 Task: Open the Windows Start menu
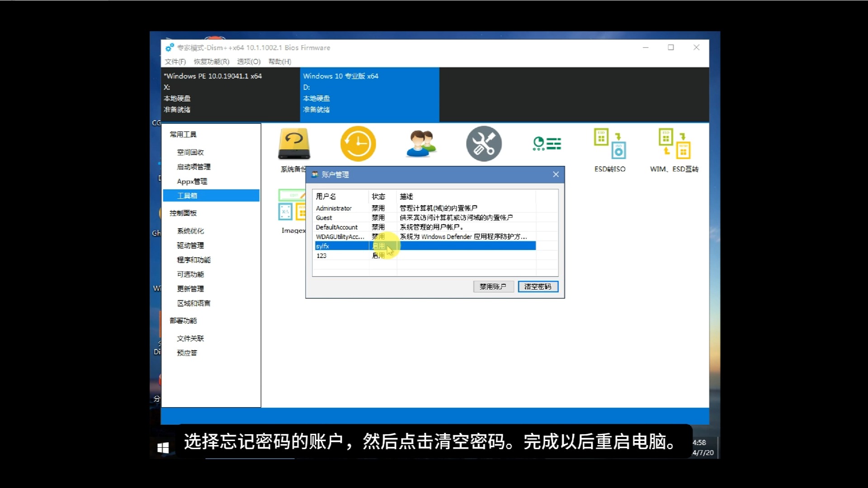pyautogui.click(x=163, y=447)
